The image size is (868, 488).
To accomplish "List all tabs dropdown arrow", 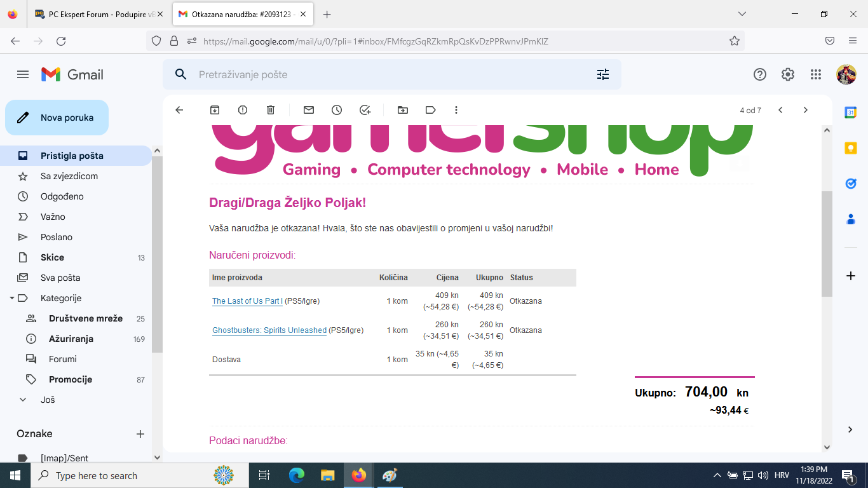I will [x=742, y=14].
